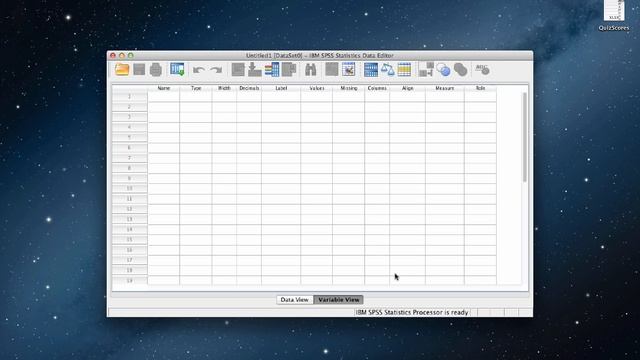
Task: Click the Insert cases icon
Action: point(331,69)
